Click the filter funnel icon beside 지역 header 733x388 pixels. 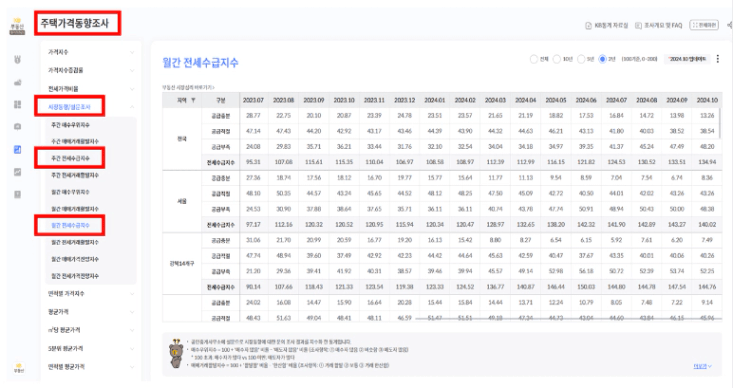click(x=193, y=101)
